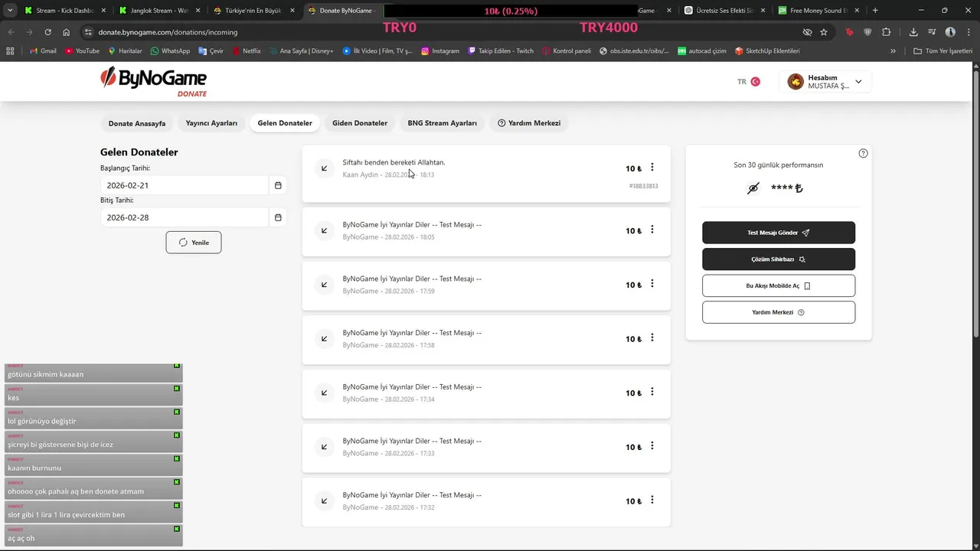Open the browser extensions puzzle icon
980x551 pixels.
tap(887, 32)
